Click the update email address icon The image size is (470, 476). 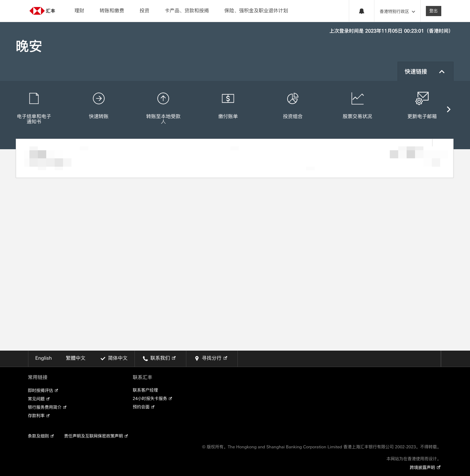coord(422,98)
